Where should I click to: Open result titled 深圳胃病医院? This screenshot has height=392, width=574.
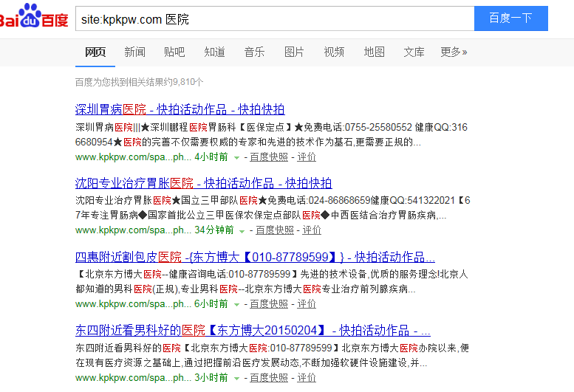180,109
